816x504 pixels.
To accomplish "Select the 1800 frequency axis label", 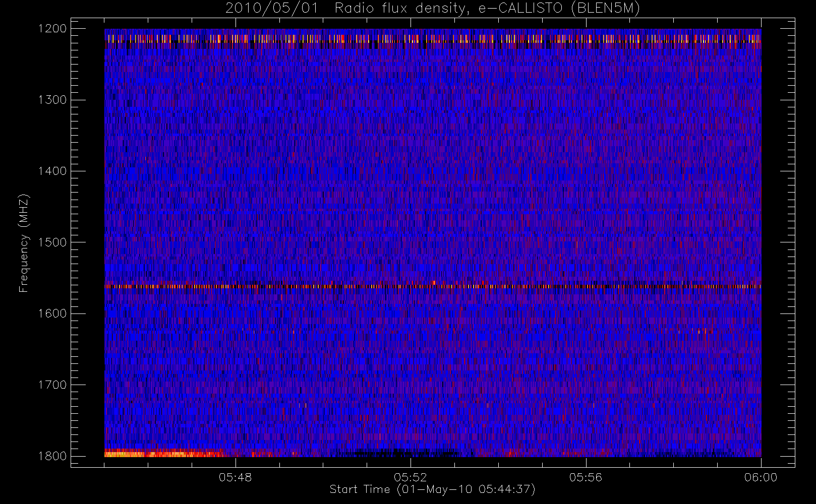I will [52, 456].
